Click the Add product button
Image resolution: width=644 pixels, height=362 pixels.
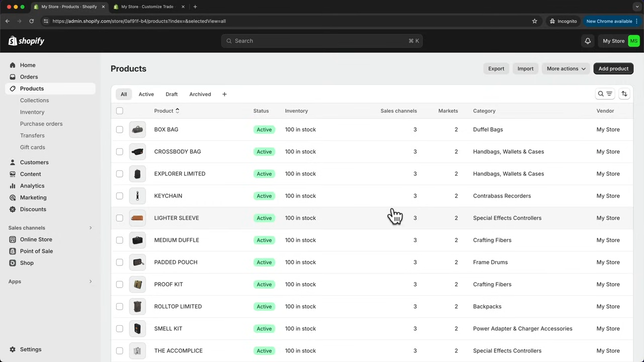click(613, 68)
